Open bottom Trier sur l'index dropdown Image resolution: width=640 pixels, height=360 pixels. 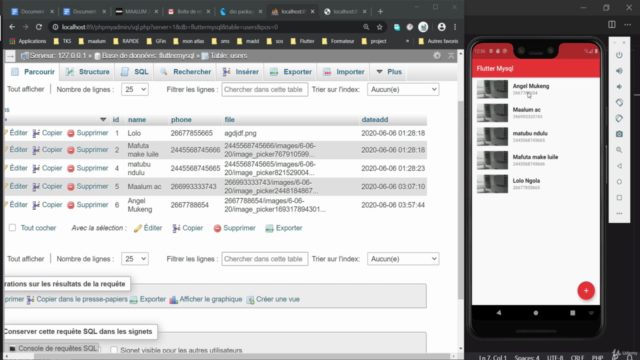click(403, 259)
